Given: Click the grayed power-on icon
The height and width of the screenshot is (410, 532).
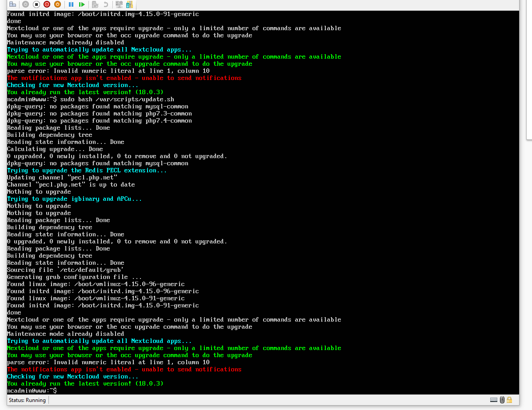Looking at the screenshot, I should [x=25, y=4].
